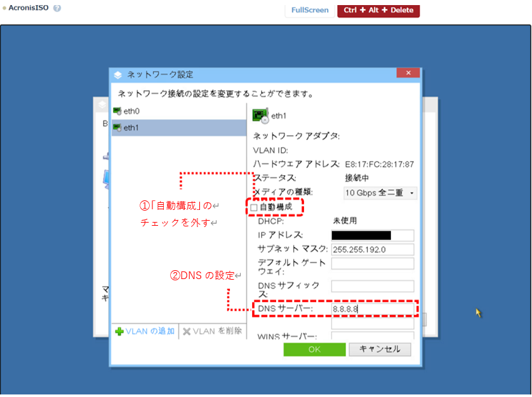This screenshot has width=532, height=397.
Task: Send Ctrl + Alt + Delete
Action: [x=378, y=10]
